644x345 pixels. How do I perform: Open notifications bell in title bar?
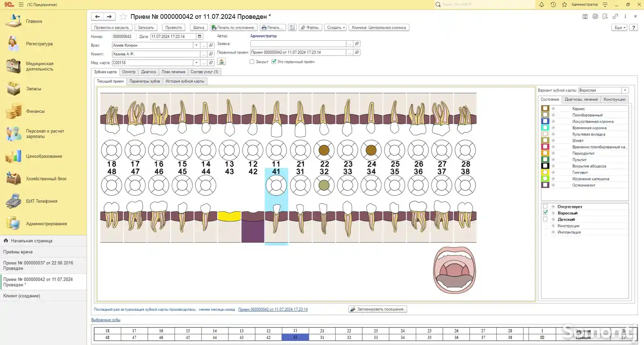pyautogui.click(x=541, y=4)
